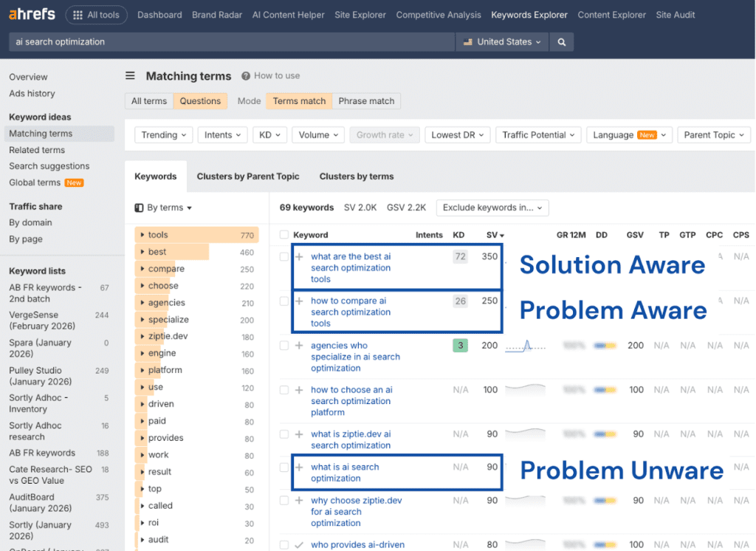Screen dimensions: 756x551
Task: Open the All tools grid menu
Action: click(96, 15)
